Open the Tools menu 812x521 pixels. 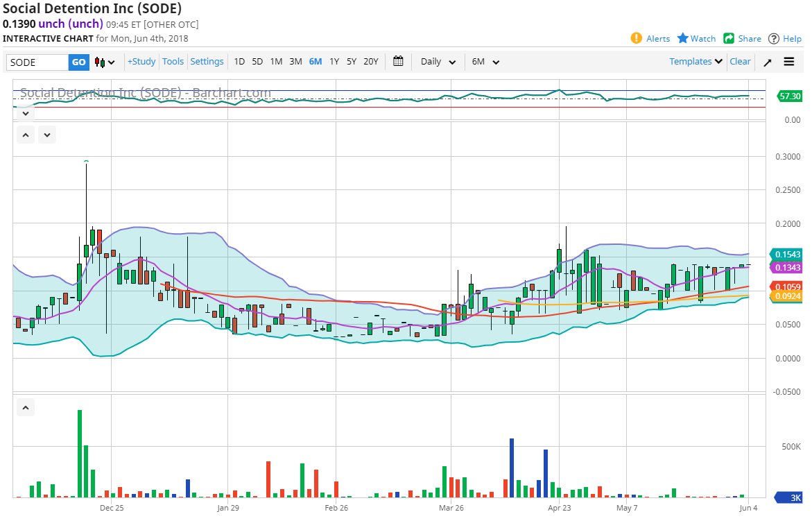point(173,62)
